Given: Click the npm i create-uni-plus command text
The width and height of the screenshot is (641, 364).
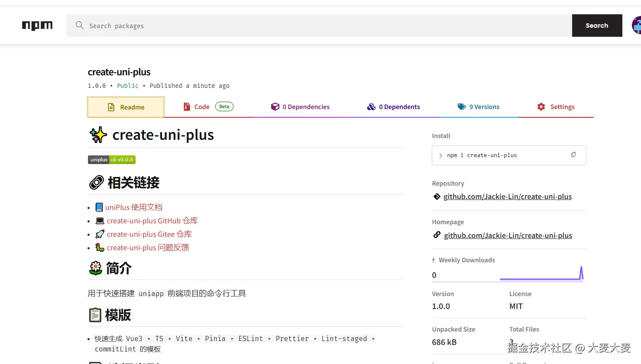Looking at the screenshot, I should (x=482, y=155).
